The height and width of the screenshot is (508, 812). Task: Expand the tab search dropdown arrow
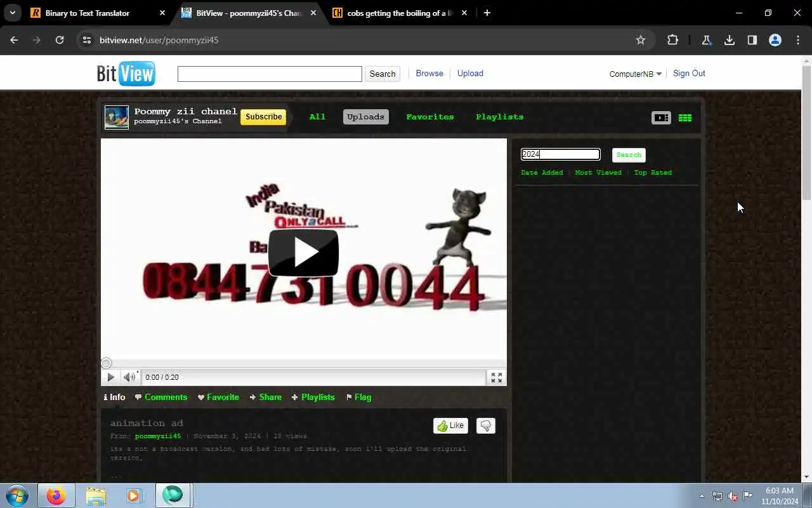tap(13, 13)
